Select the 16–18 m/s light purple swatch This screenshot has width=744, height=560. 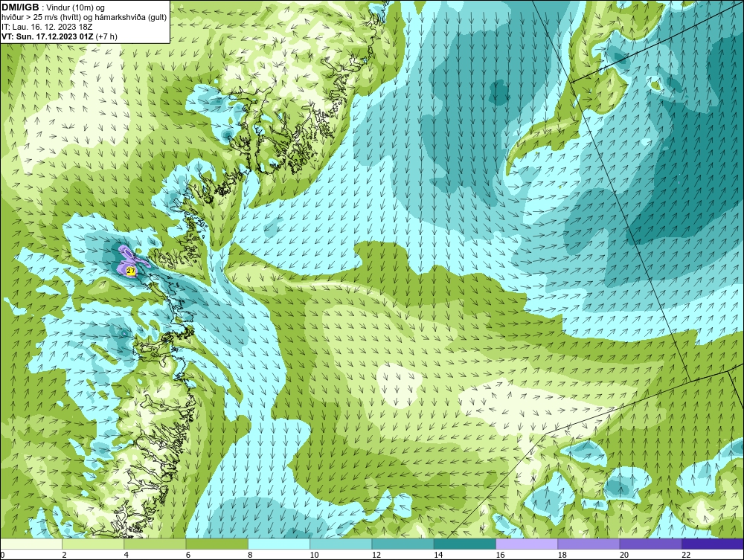[527, 544]
